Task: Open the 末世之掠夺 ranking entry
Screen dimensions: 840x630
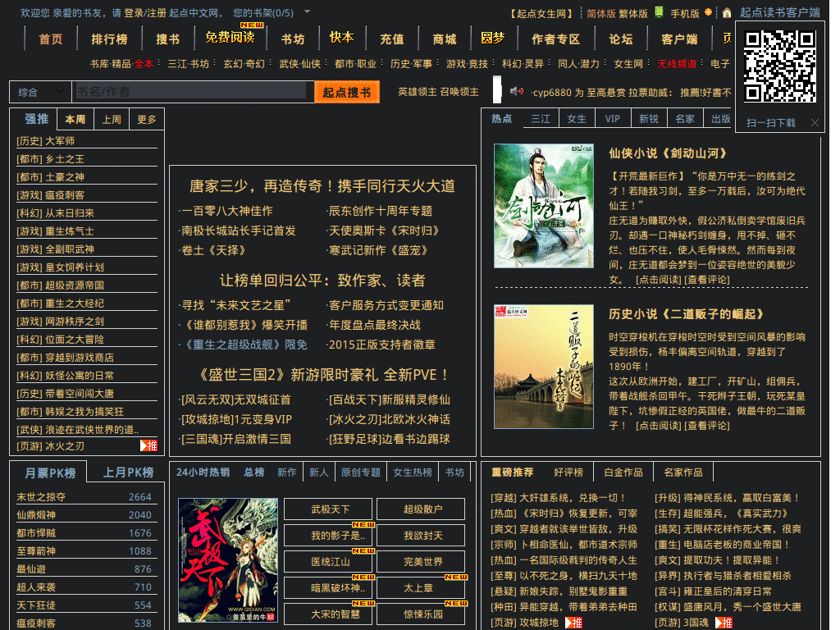Action: pyautogui.click(x=41, y=496)
